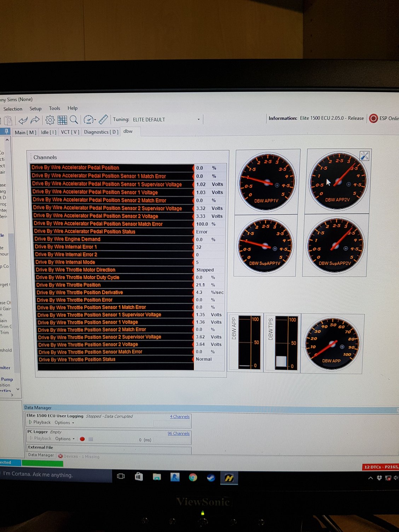This screenshot has width=399, height=532.
Task: Switch to the Diagnostics [D] tab
Action: [x=100, y=132]
